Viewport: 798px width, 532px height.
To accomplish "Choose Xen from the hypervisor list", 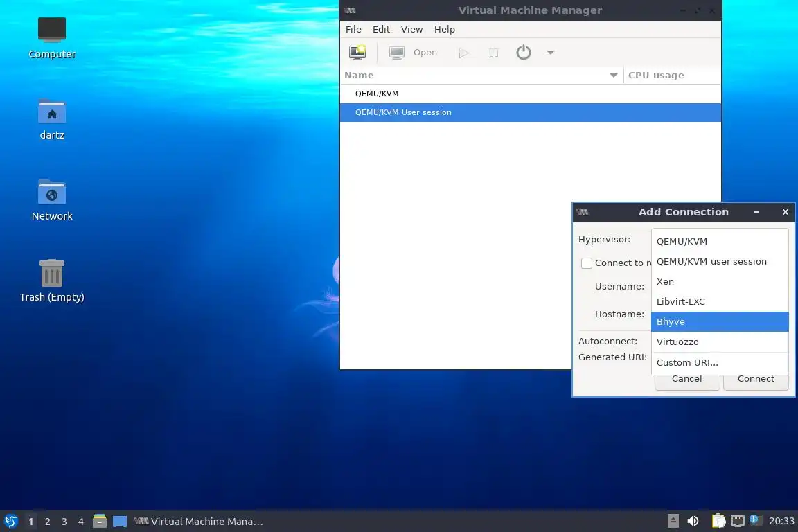I will (x=720, y=281).
